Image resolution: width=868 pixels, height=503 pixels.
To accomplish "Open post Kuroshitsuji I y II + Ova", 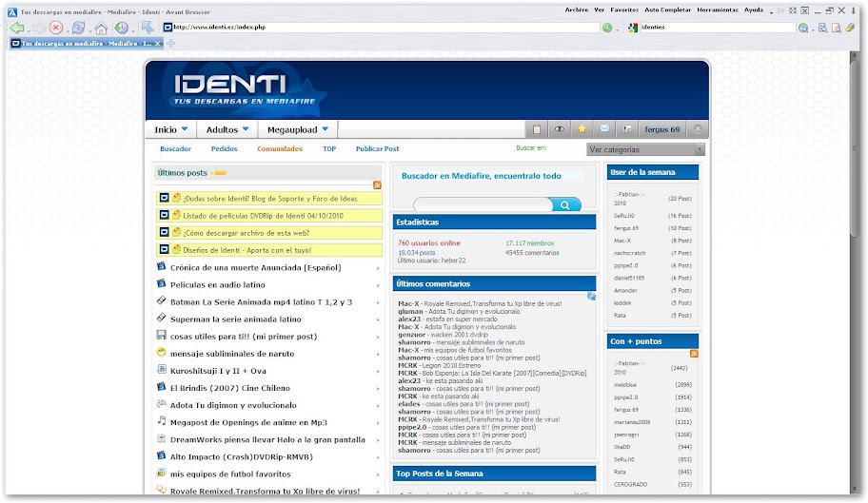I will coord(218,371).
